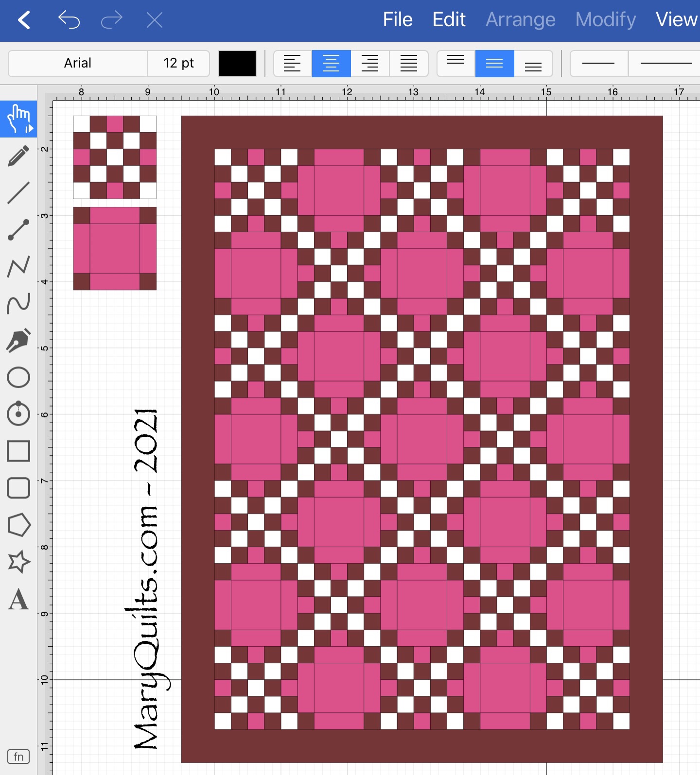Click the Undo arrow

coord(69,20)
